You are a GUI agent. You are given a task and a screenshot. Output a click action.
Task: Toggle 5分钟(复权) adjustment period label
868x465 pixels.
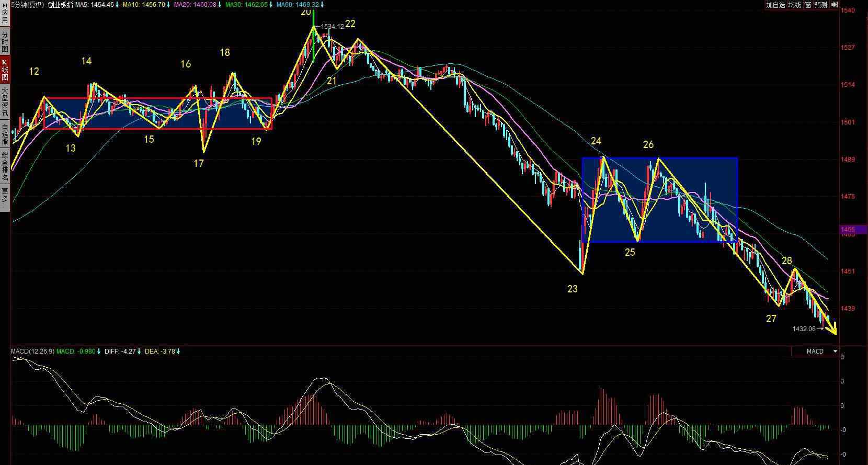(27, 5)
